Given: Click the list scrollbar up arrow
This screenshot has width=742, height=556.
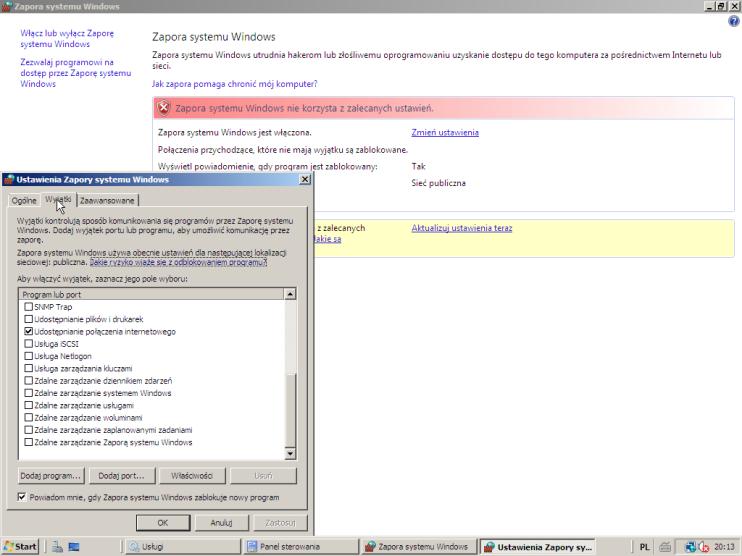Looking at the screenshot, I should [x=290, y=294].
